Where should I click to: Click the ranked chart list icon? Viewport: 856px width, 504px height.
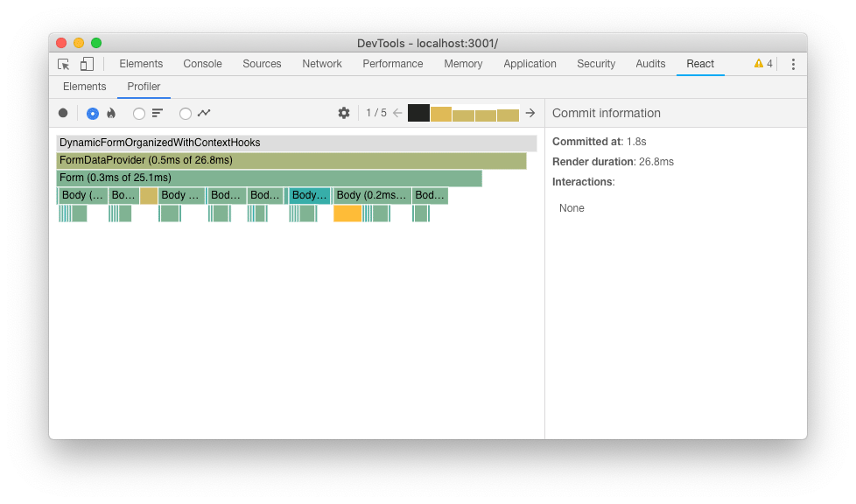pos(157,113)
